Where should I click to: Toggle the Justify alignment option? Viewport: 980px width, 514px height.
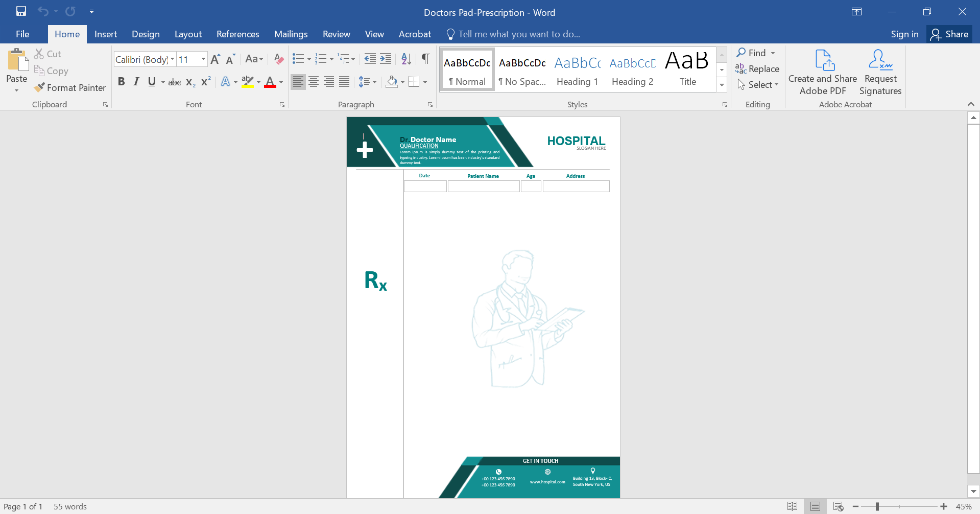(344, 81)
